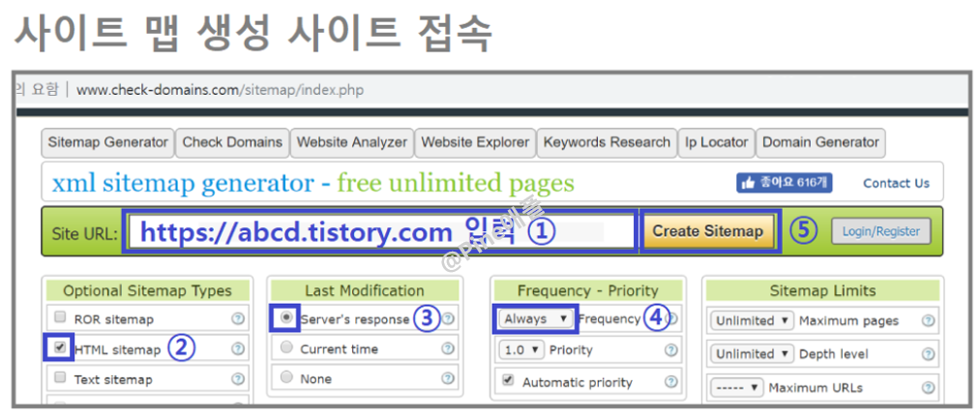Image resolution: width=980 pixels, height=419 pixels.
Task: Open the 1.0 Priority dropdown
Action: [x=521, y=350]
